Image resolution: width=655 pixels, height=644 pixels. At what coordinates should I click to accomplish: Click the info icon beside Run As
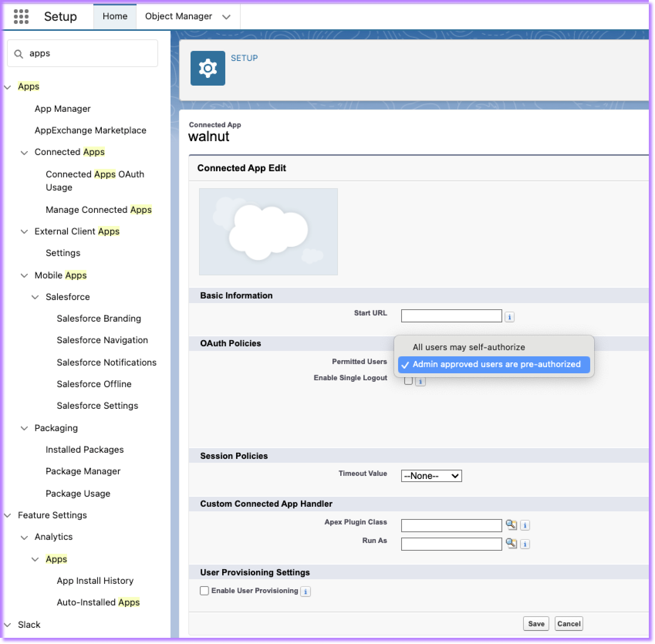[525, 544]
